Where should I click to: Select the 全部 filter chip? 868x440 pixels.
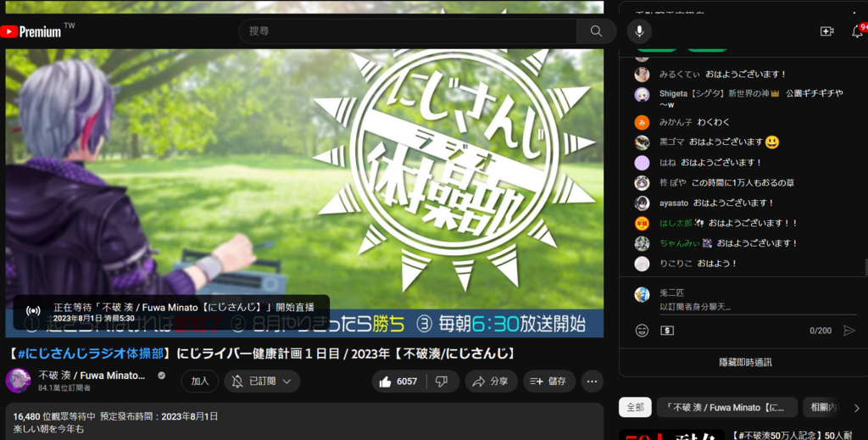[x=635, y=407]
